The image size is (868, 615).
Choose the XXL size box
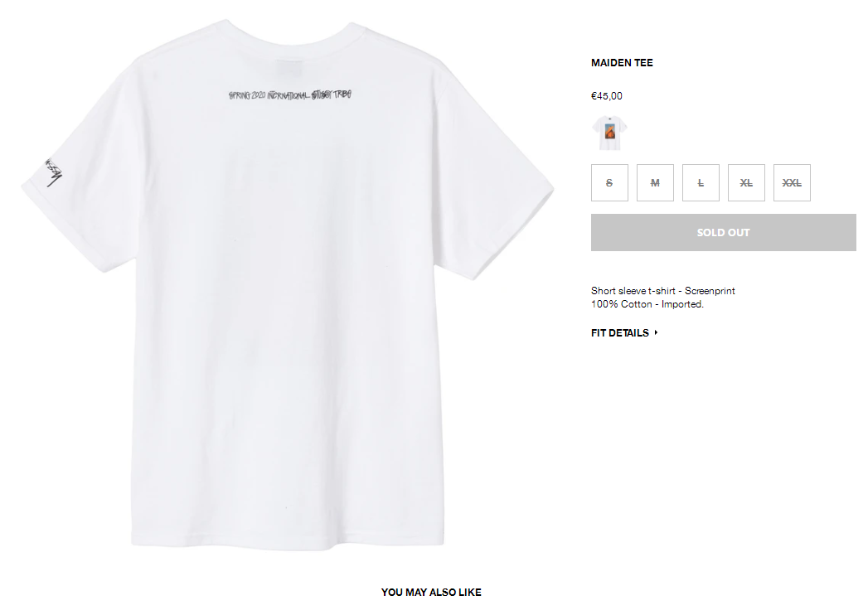(x=792, y=182)
